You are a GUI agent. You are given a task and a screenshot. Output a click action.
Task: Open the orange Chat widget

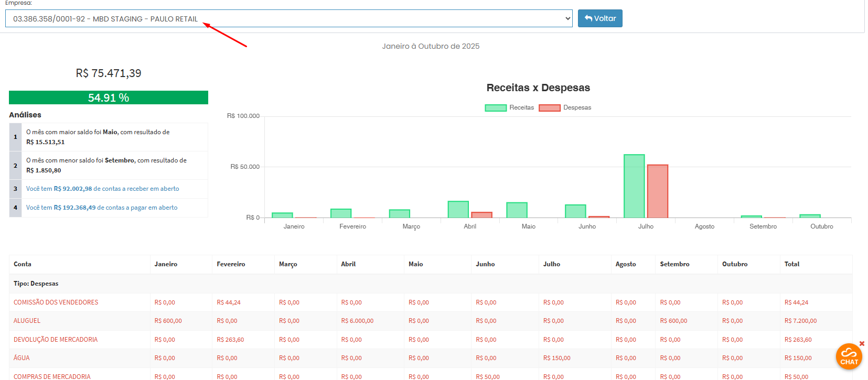(848, 356)
